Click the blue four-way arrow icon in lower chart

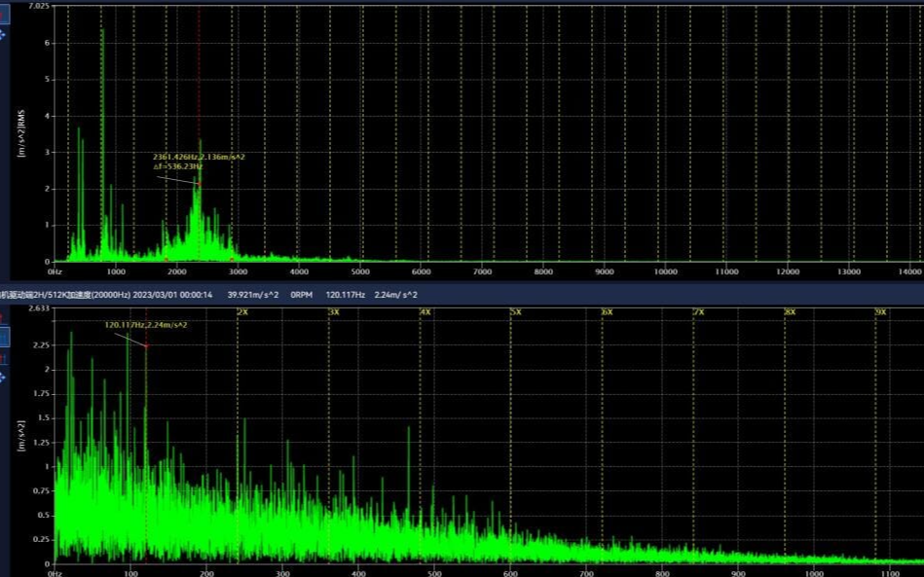[3, 377]
